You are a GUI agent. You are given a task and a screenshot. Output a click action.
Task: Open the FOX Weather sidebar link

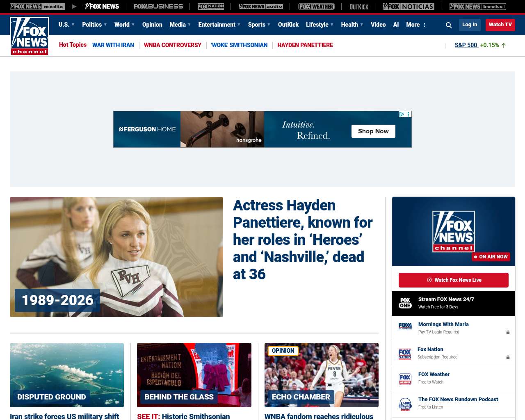[x=434, y=374]
